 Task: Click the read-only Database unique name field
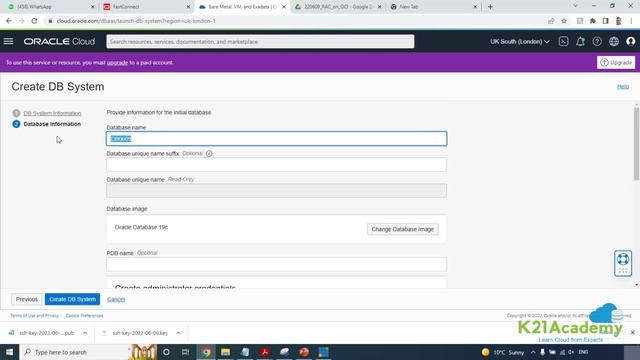pos(276,191)
